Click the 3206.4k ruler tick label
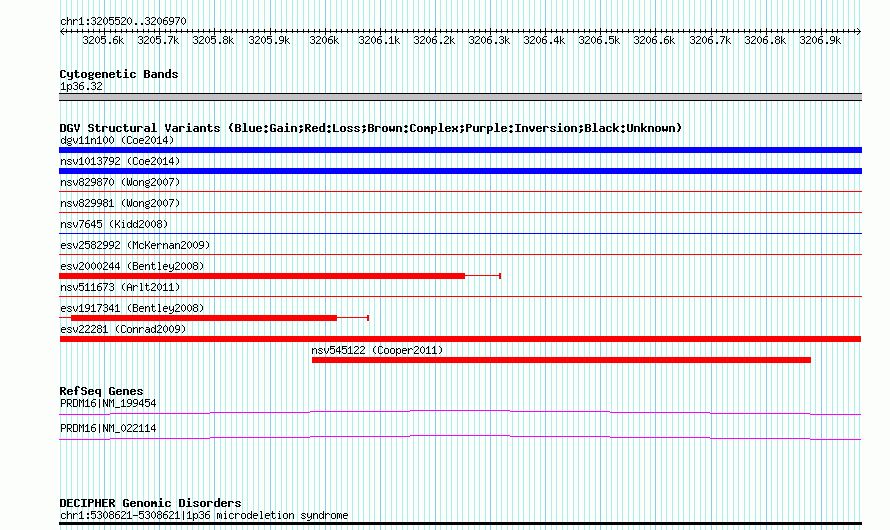Viewport: 890px width, 530px height. point(544,40)
